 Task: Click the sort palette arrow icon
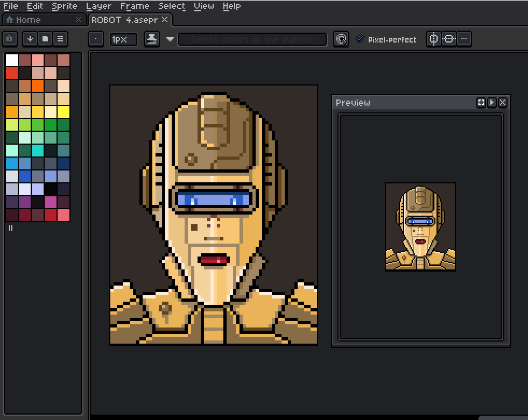click(x=30, y=39)
